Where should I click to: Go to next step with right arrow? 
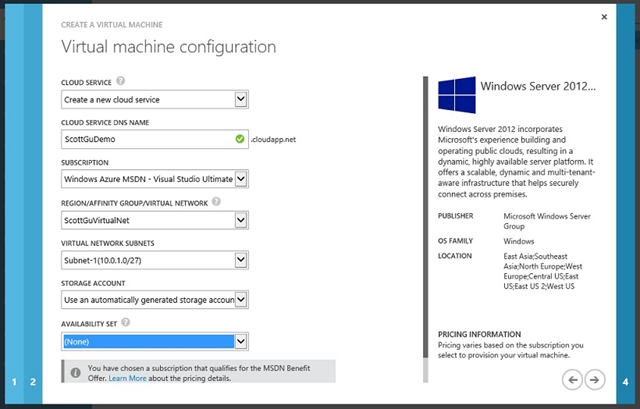(595, 380)
